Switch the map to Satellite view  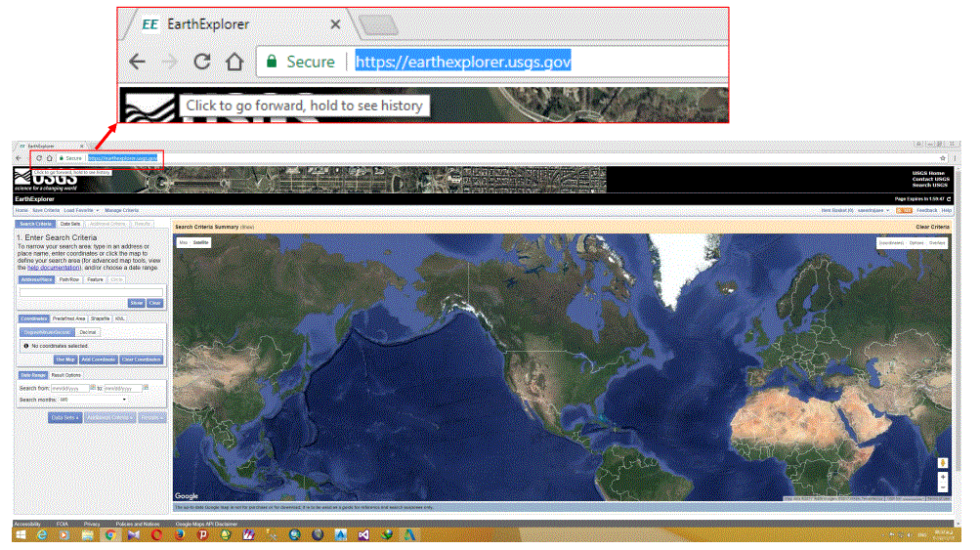click(x=200, y=242)
